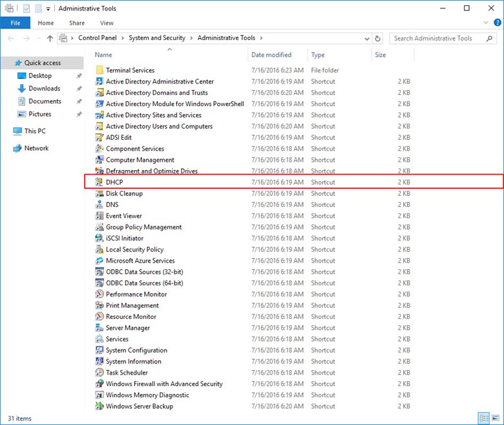Switch to the View ribbon tab

click(106, 23)
